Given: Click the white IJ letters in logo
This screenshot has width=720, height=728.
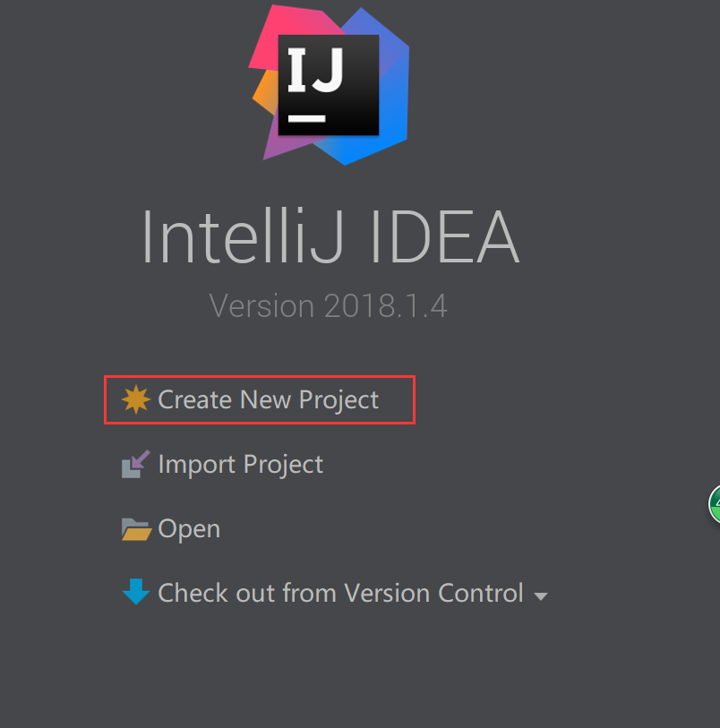Looking at the screenshot, I should pyautogui.click(x=315, y=70).
